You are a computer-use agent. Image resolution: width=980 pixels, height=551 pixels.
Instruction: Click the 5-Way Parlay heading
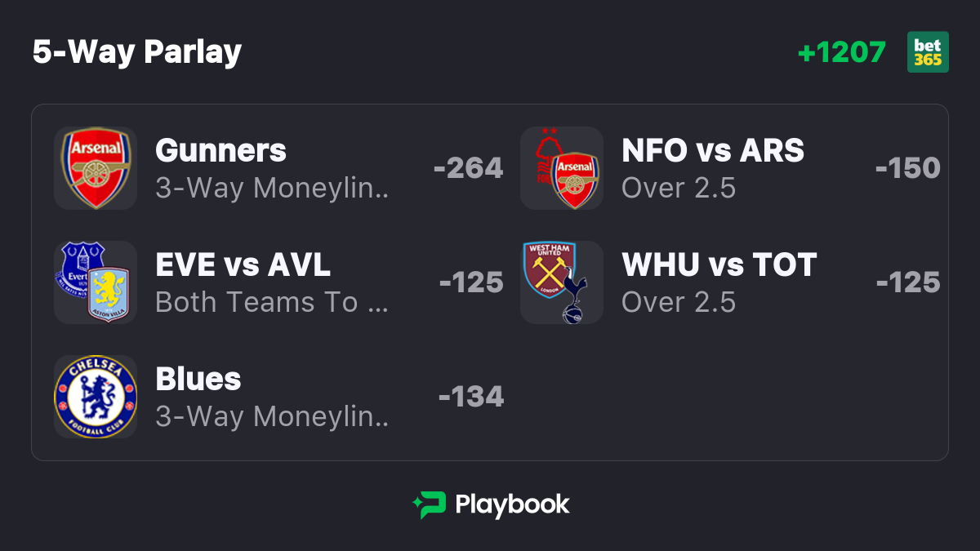137,52
